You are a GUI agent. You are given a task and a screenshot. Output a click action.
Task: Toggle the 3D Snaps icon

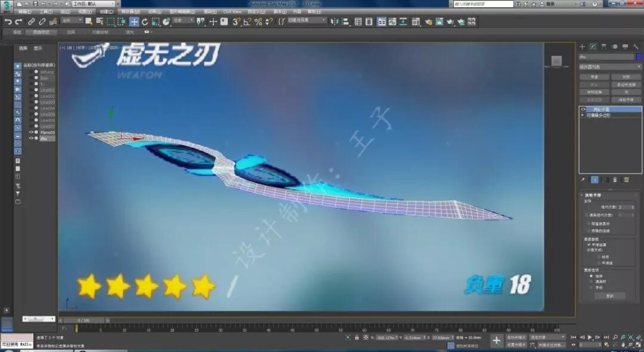[236, 21]
